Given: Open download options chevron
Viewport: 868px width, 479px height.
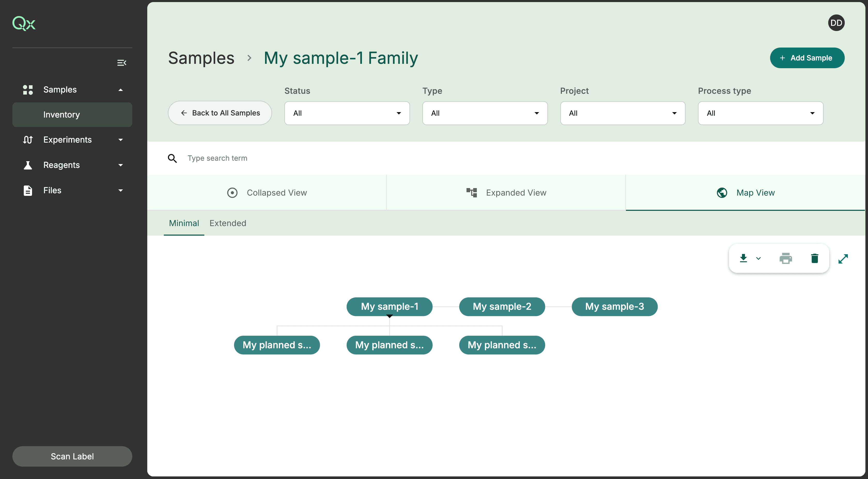Looking at the screenshot, I should 758,259.
